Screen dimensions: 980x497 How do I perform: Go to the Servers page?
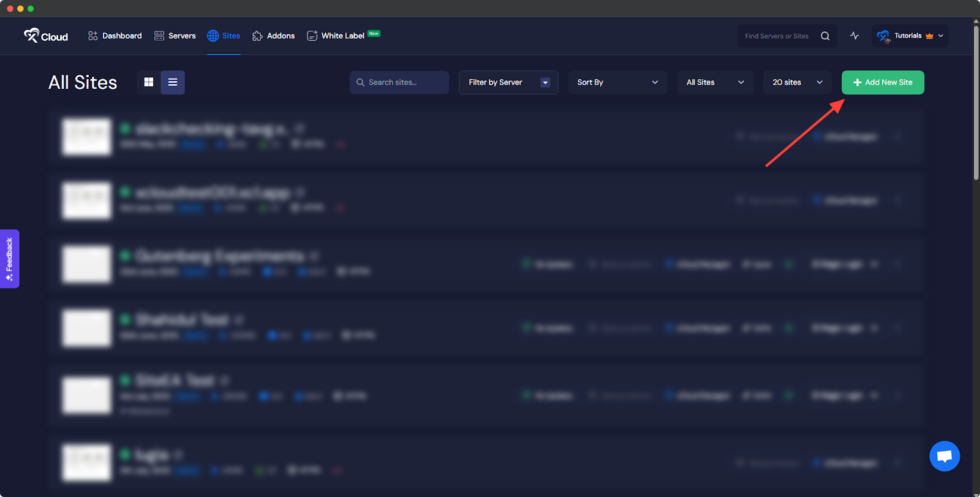(175, 36)
